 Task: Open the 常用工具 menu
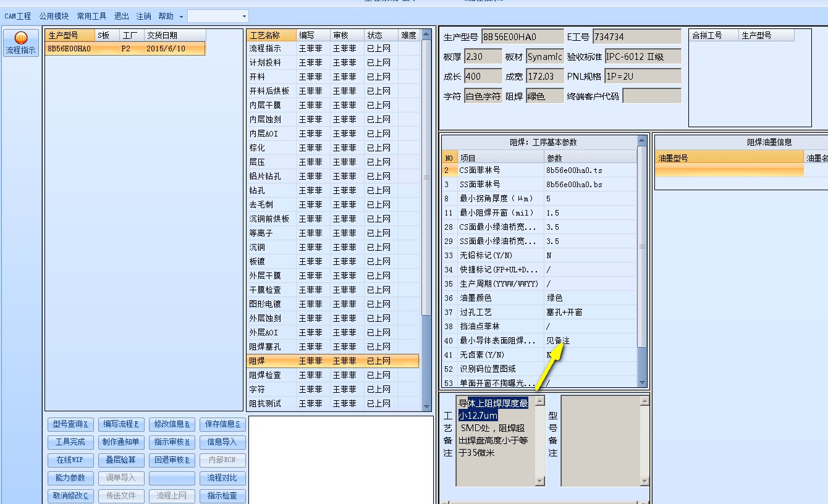92,16
